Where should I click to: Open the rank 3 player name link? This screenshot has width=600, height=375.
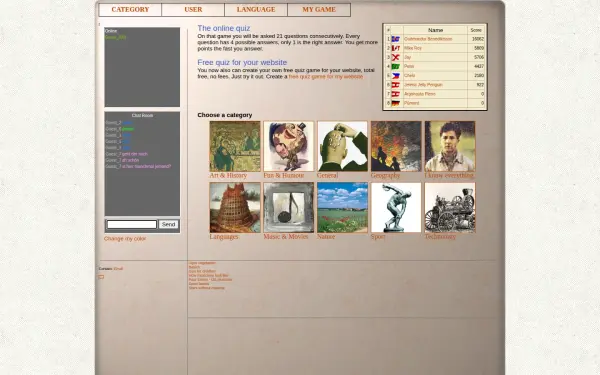coord(407,57)
